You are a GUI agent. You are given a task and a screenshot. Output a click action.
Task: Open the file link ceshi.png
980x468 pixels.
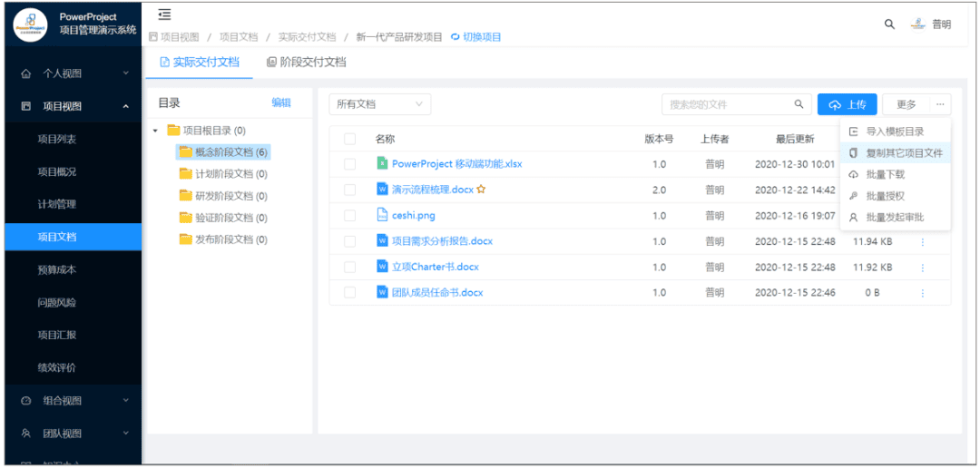(413, 216)
